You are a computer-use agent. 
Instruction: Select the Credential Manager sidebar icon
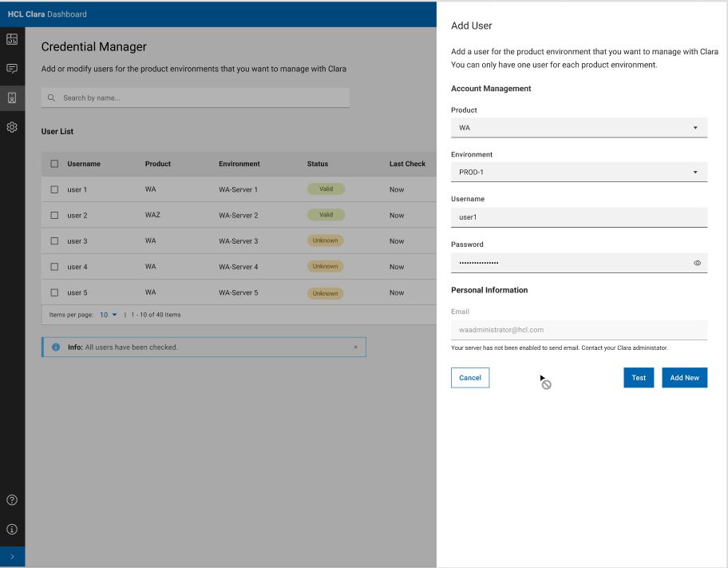(x=12, y=97)
